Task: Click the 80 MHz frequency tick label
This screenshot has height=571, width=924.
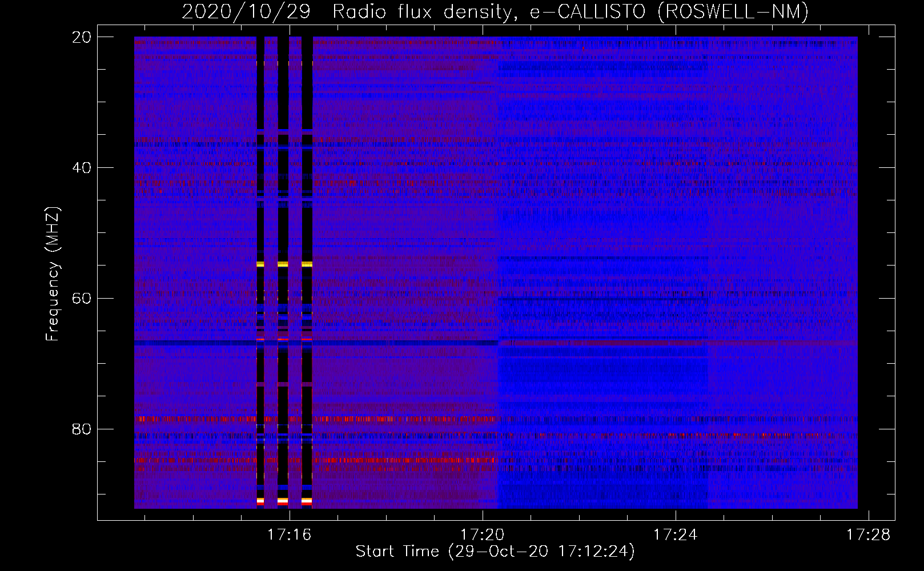Action: (x=82, y=429)
